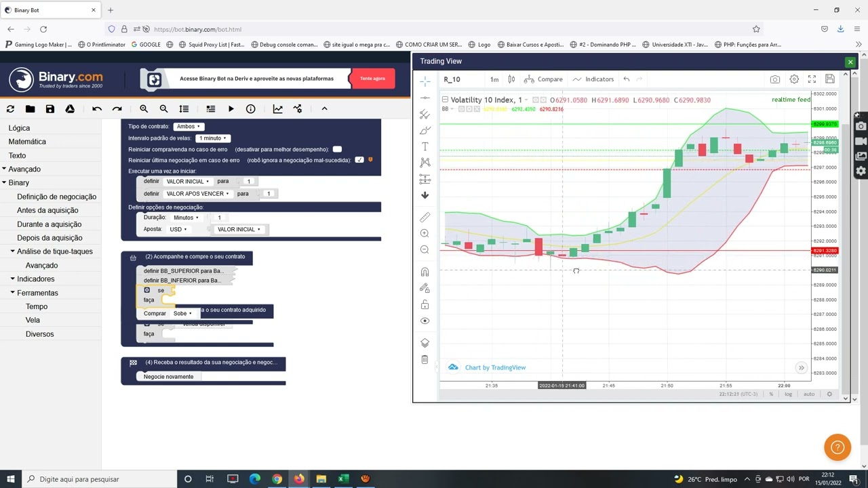Toggle hide all drawings eye icon
This screenshot has height=488, width=868.
425,321
